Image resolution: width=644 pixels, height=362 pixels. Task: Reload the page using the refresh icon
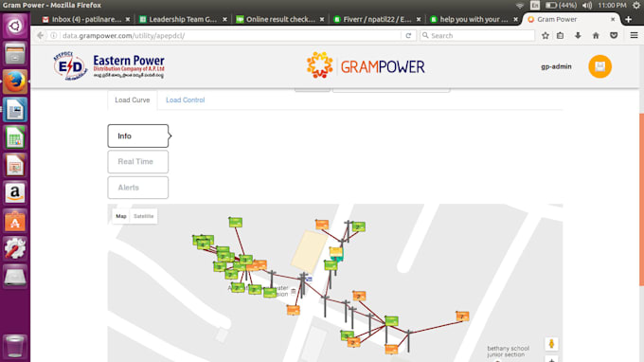click(408, 36)
